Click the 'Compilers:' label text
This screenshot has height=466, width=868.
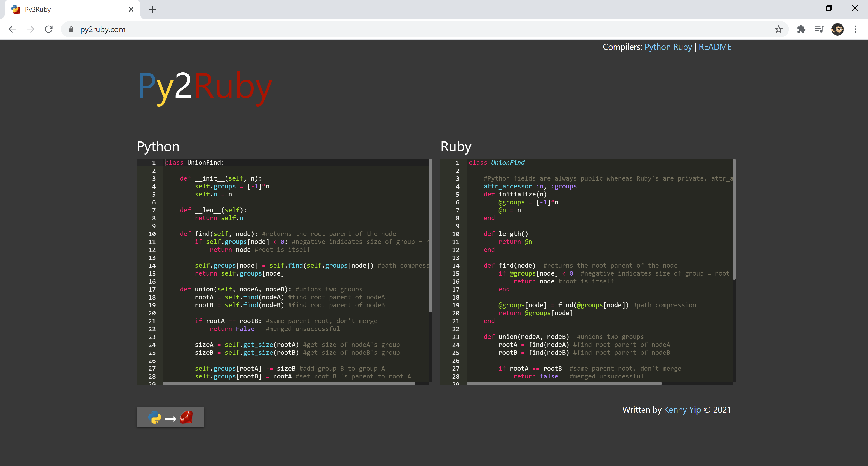tap(622, 47)
